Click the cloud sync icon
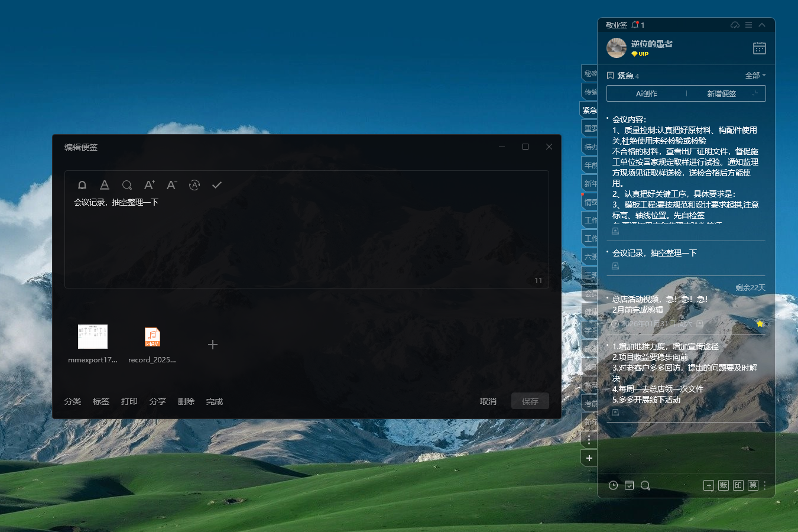The image size is (798, 532). pyautogui.click(x=735, y=25)
